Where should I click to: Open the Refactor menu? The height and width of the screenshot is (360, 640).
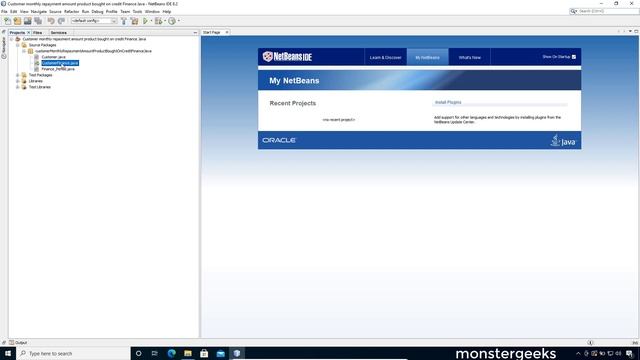click(71, 11)
